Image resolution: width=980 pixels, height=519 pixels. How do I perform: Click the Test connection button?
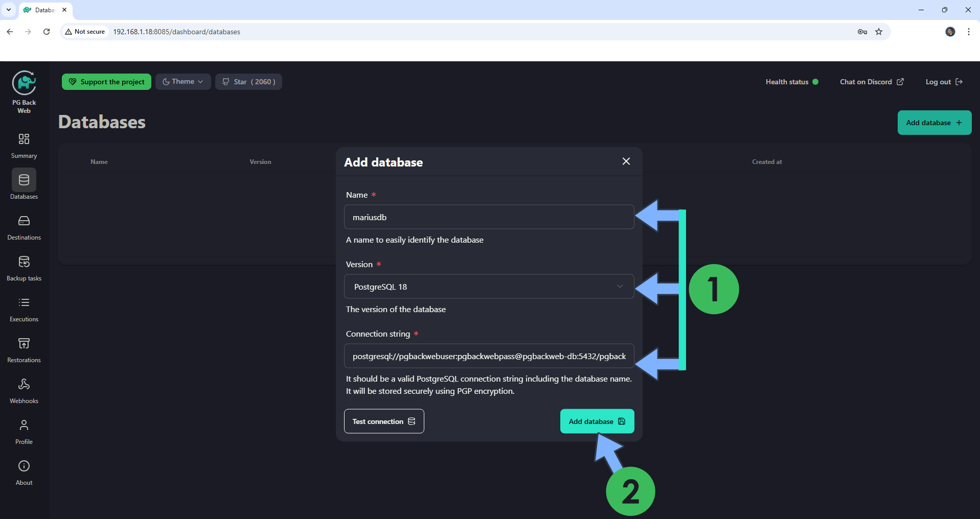[383, 421]
